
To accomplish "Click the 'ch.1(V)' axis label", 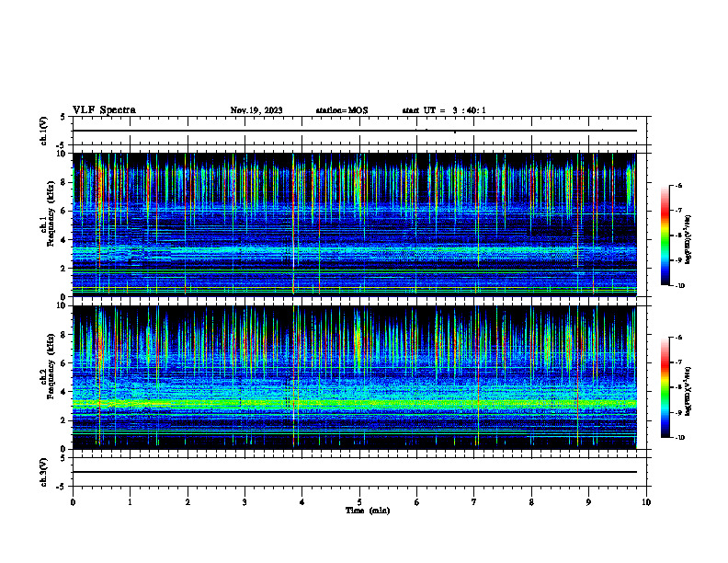I will click(x=44, y=131).
